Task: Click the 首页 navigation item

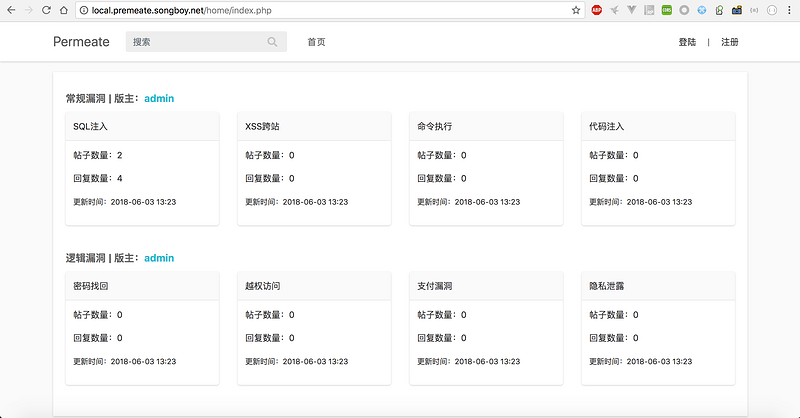Action: tap(316, 42)
